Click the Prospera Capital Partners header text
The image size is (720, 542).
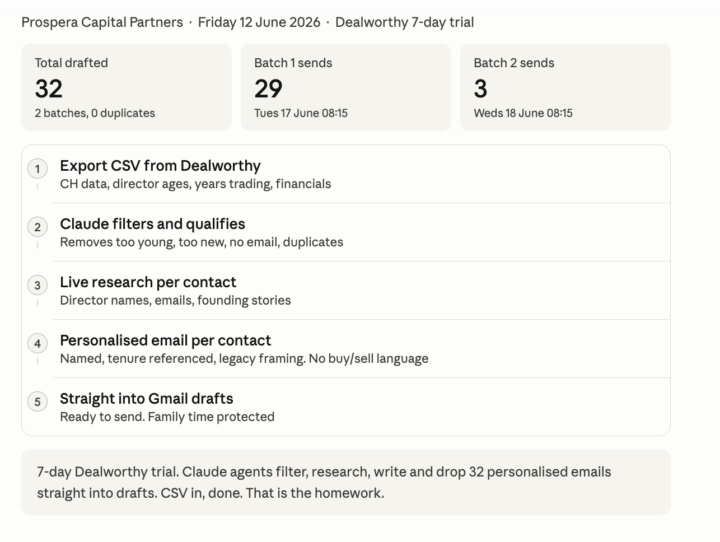coord(102,22)
